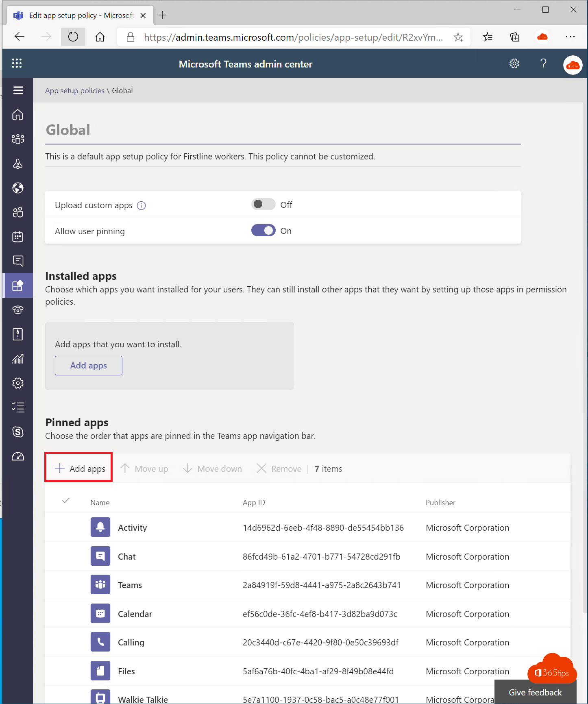
Task: Click Add apps in Pinned apps toolbar
Action: pos(80,469)
